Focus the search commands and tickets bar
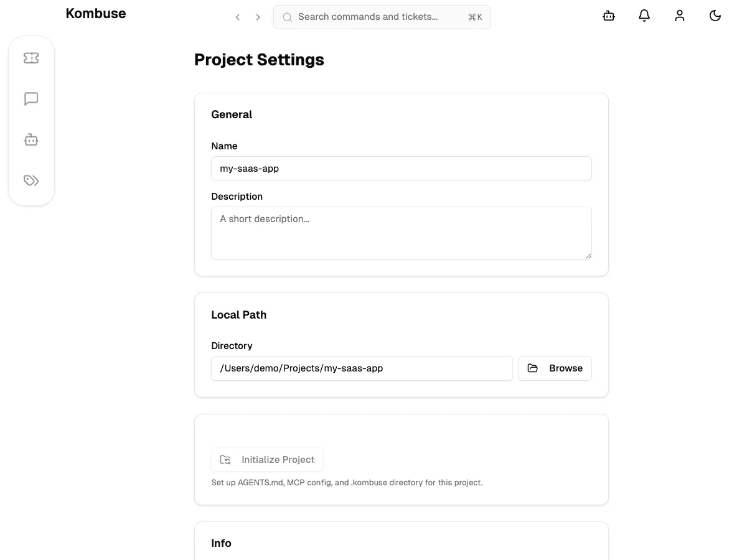Viewport: 747px width, 560px height. 382,17
